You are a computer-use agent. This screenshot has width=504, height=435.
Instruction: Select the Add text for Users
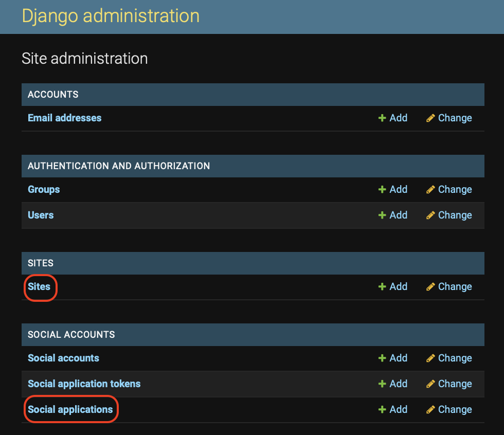(x=398, y=215)
